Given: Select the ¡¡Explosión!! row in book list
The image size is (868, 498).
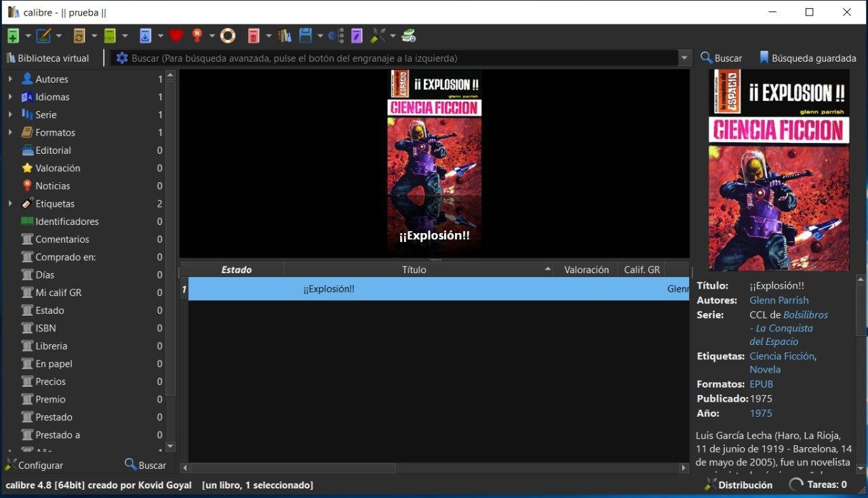Looking at the screenshot, I should point(438,289).
